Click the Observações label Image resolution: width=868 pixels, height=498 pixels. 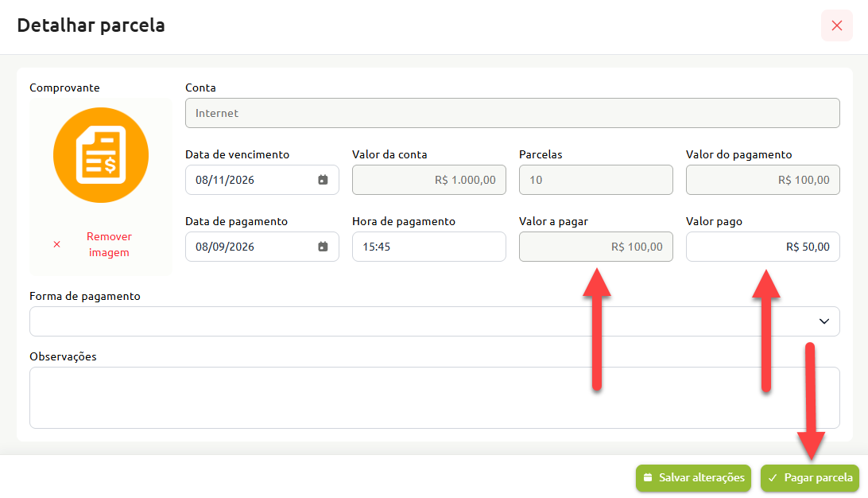[x=63, y=356]
